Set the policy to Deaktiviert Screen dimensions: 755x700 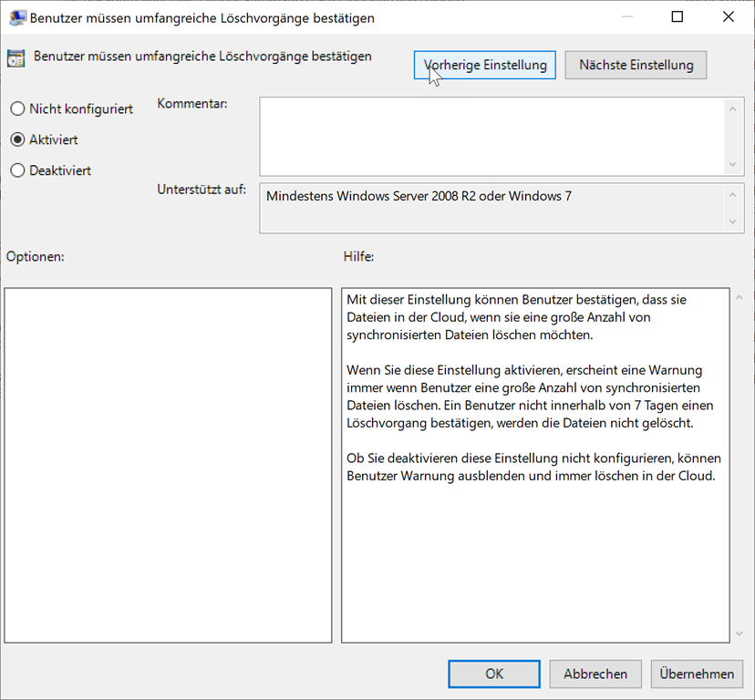point(17,170)
